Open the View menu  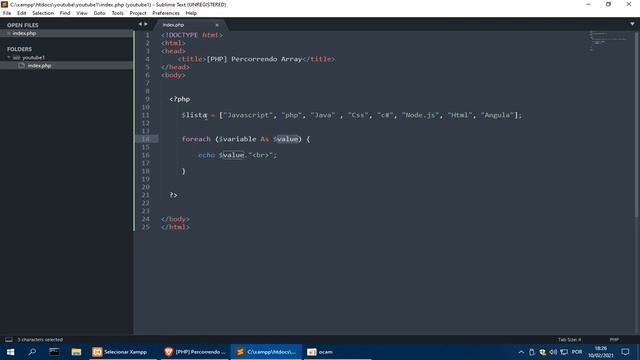pos(82,13)
